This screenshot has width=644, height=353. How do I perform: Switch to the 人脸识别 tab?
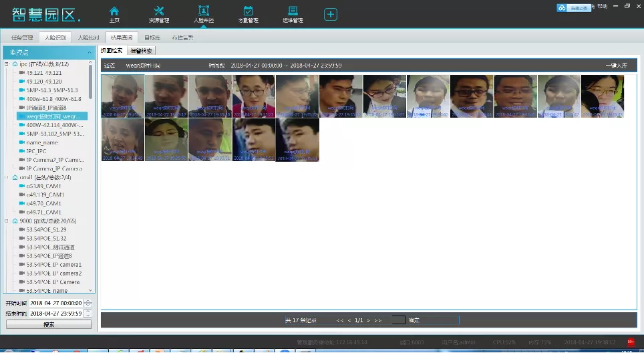[x=55, y=37]
